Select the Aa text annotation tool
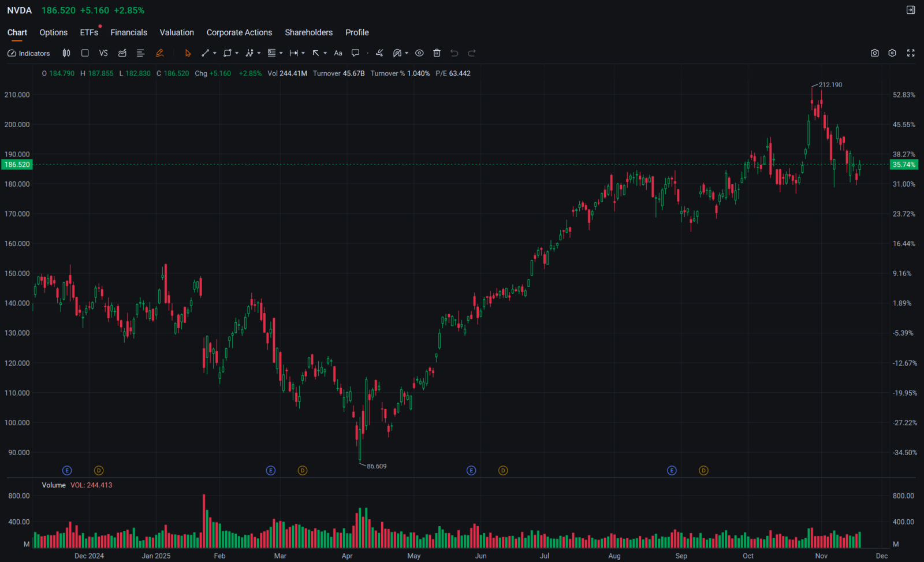This screenshot has width=924, height=562. point(338,53)
